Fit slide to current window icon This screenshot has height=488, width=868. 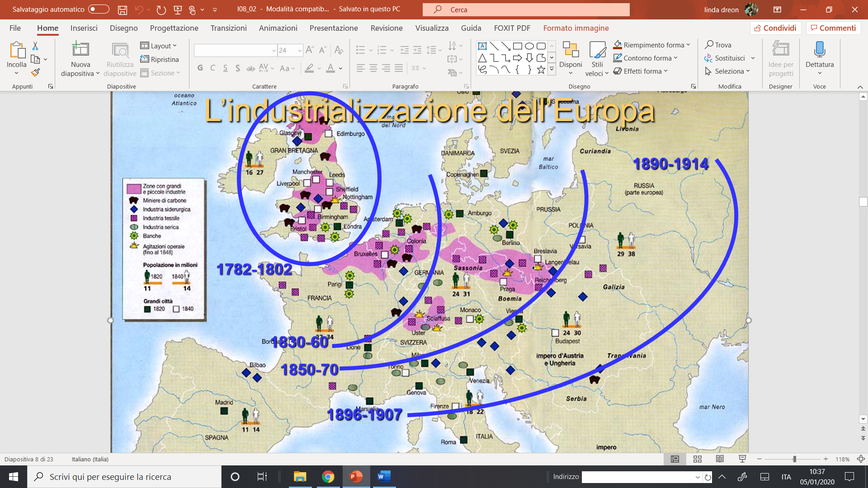[x=861, y=459]
